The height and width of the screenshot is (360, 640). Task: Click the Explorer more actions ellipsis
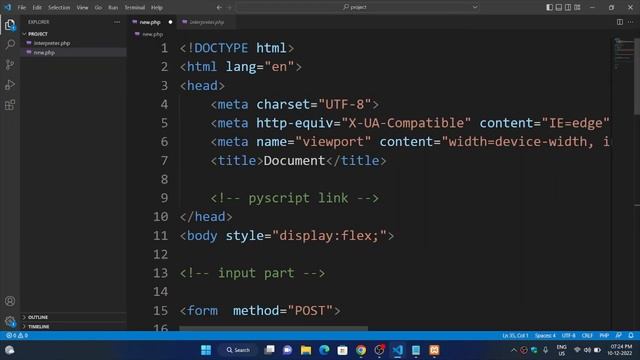[x=117, y=22]
